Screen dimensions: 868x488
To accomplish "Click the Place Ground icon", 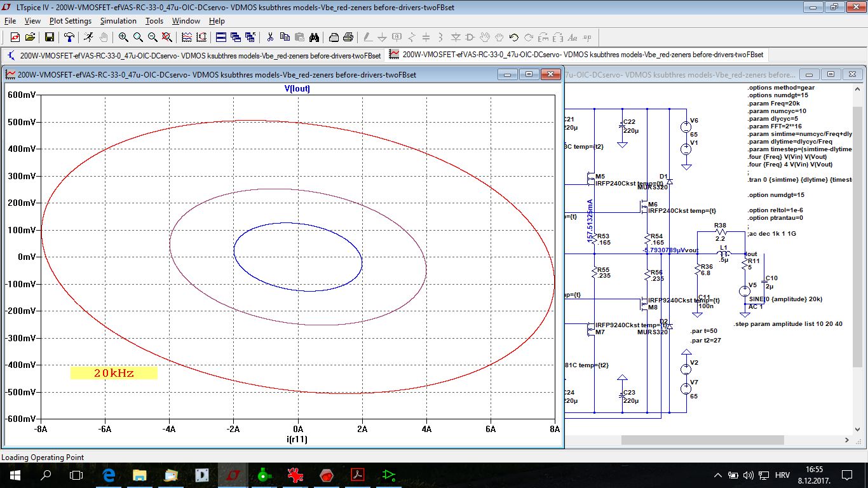I will coord(383,37).
